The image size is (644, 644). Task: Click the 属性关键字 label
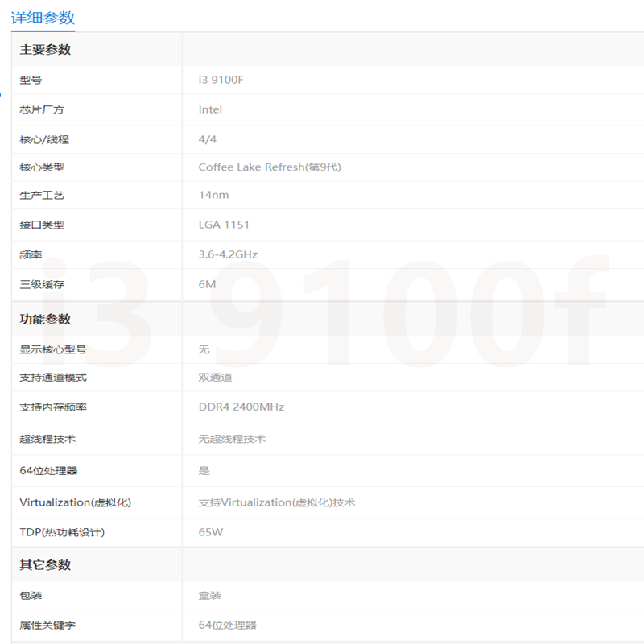coord(47,625)
